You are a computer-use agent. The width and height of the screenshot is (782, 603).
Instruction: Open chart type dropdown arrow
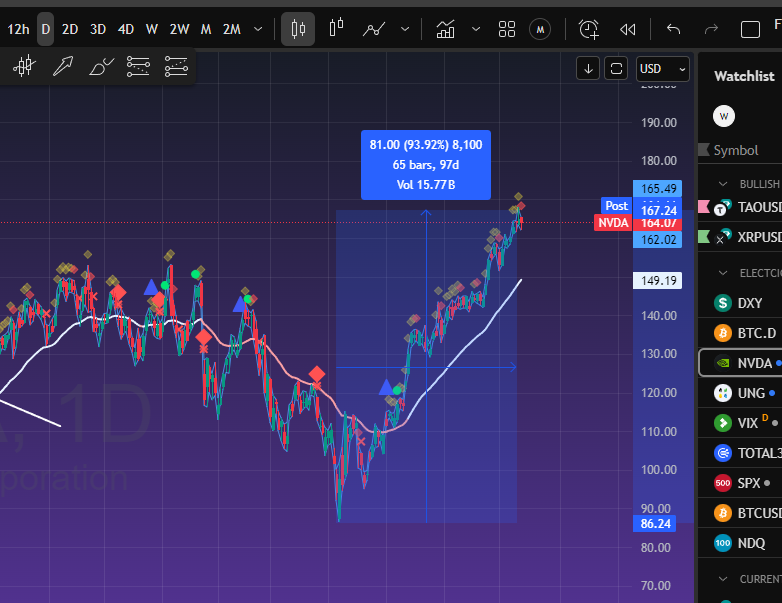[x=405, y=29]
